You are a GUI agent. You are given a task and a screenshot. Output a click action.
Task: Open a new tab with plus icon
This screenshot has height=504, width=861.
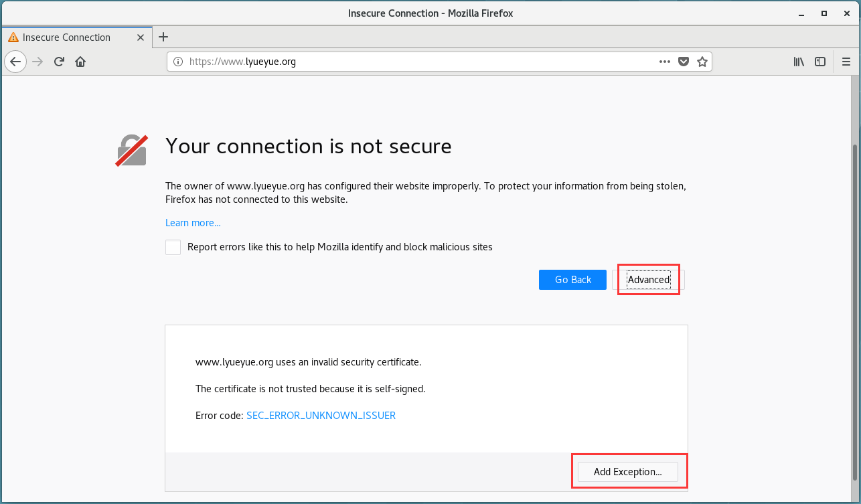[x=163, y=37]
